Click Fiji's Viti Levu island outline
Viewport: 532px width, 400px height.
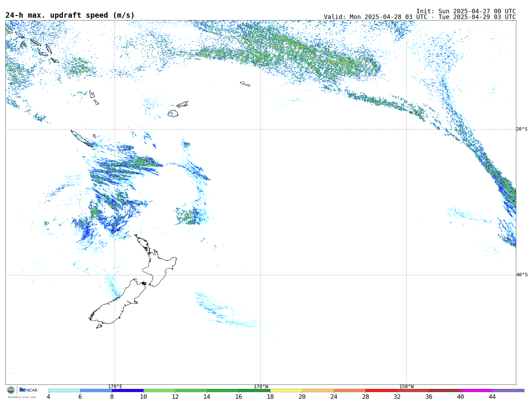click(173, 113)
